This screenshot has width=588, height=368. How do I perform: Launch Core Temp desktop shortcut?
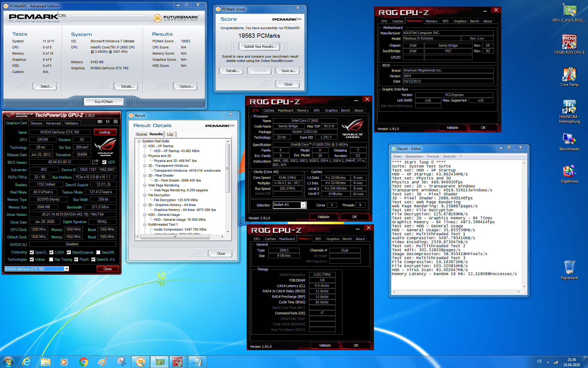[569, 77]
